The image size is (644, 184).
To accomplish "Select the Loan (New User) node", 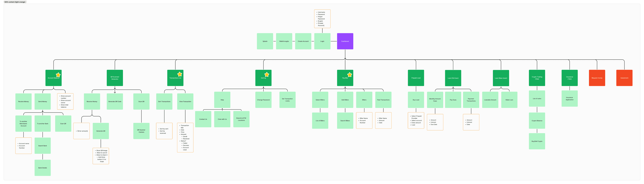I will point(501,78).
